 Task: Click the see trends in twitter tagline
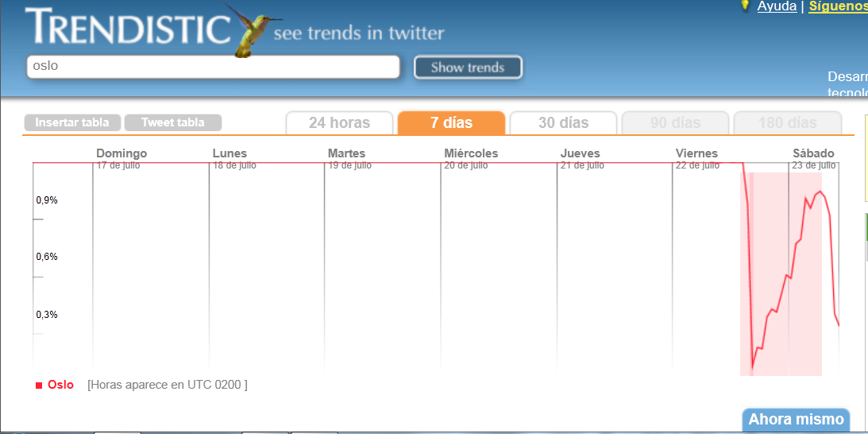(359, 33)
